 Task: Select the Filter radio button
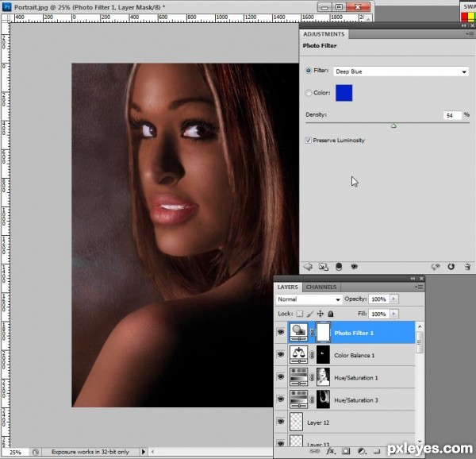pos(309,71)
